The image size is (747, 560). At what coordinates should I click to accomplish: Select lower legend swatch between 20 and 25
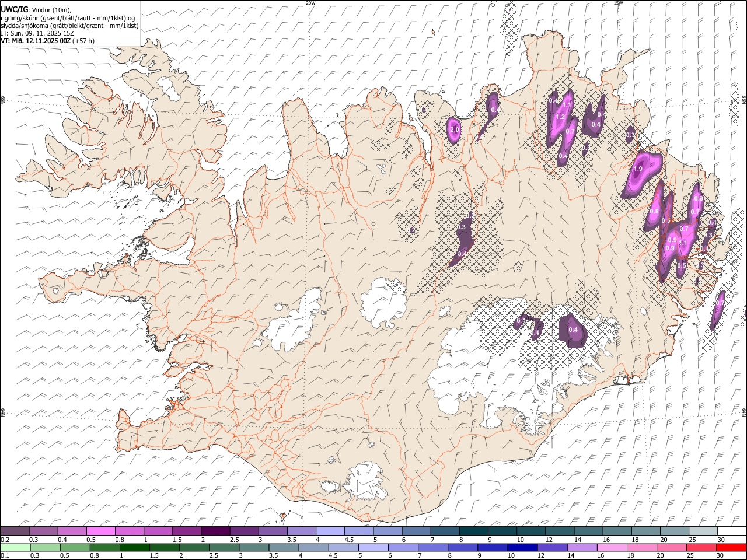672,547
